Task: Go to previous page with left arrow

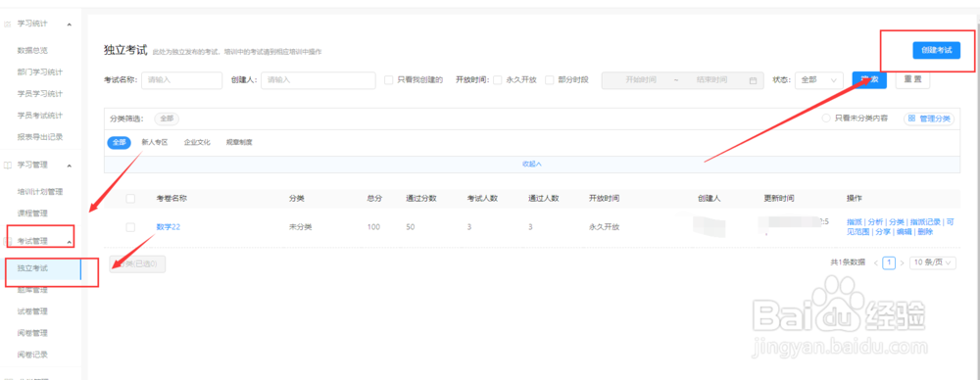Action: (x=877, y=263)
